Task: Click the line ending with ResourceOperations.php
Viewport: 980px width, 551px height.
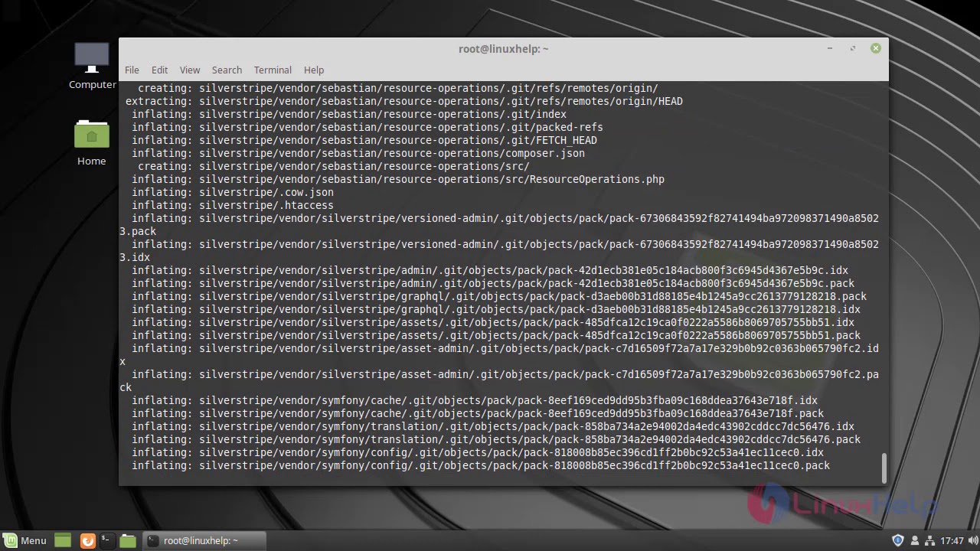Action: 398,179
